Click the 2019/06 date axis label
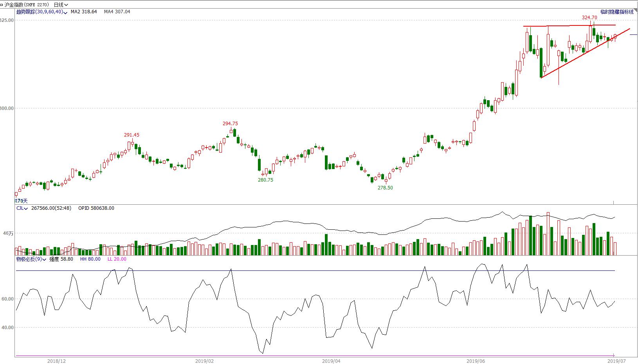The height and width of the screenshot is (364, 638). [476, 361]
